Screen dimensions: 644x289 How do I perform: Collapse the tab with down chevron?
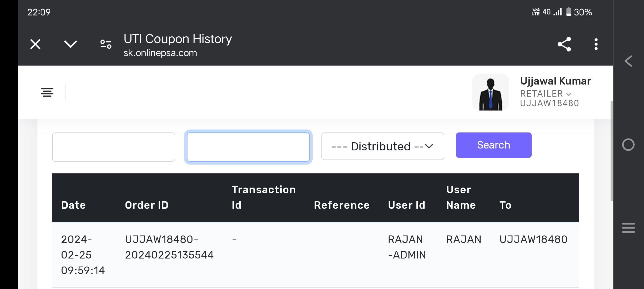(71, 44)
